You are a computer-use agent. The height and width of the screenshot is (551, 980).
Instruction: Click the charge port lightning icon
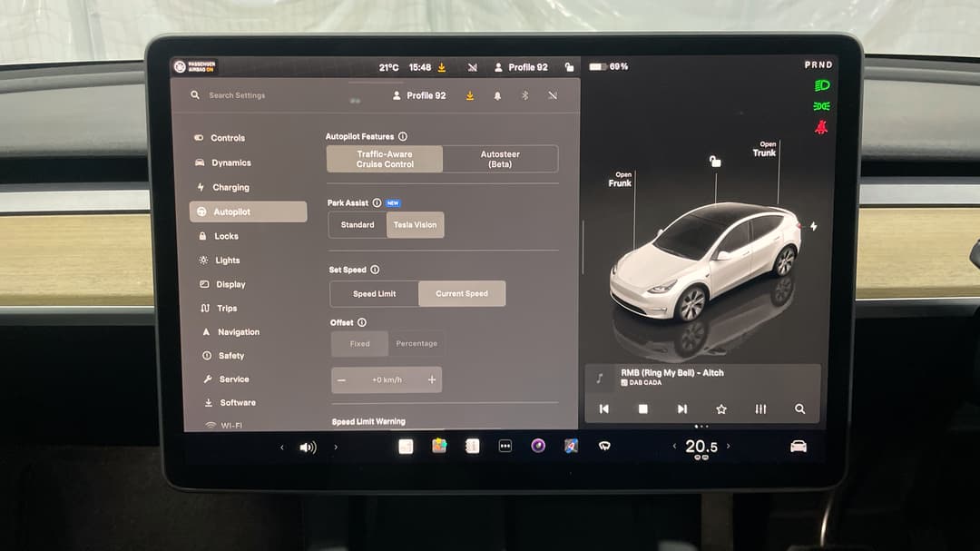(x=814, y=226)
